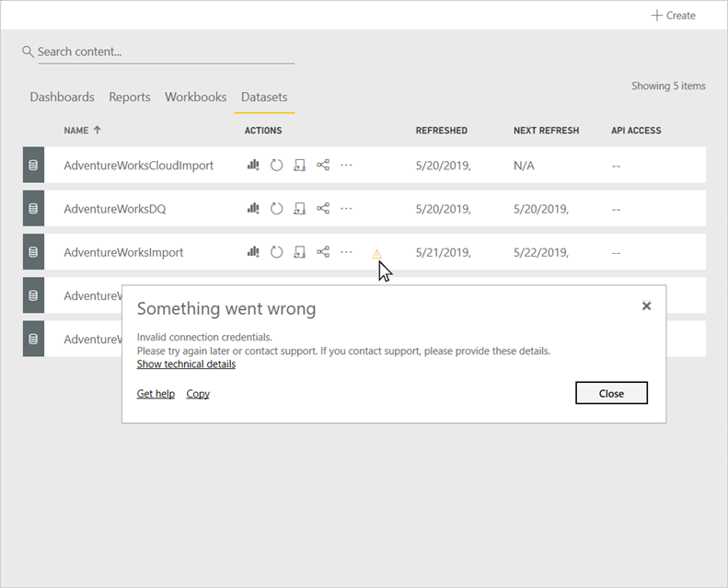Expand Show technical details link
The width and height of the screenshot is (728, 588).
186,364
